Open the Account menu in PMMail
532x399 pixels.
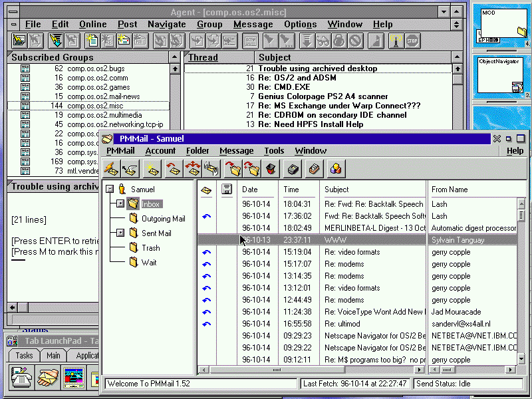tap(160, 151)
